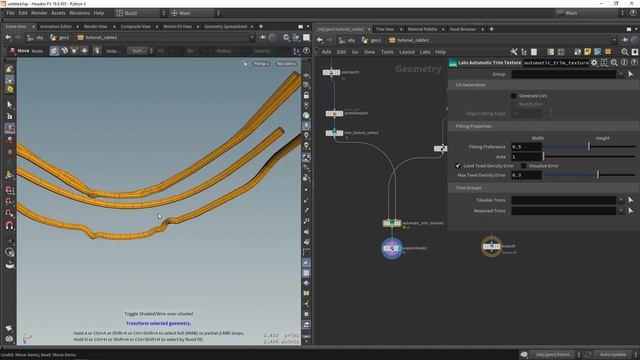Viewport: 640px width, 360px height.
Task: Select the arrow select tool in the left toolbar
Action: [9, 104]
